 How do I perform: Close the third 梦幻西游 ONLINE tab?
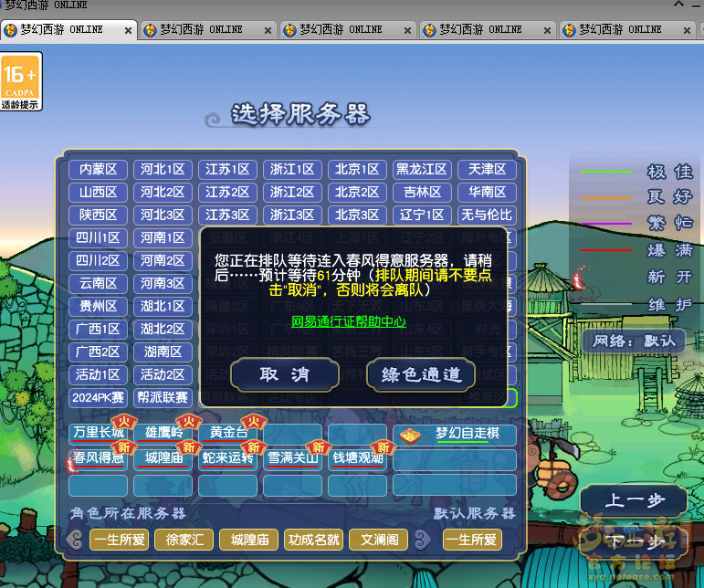pos(407,30)
